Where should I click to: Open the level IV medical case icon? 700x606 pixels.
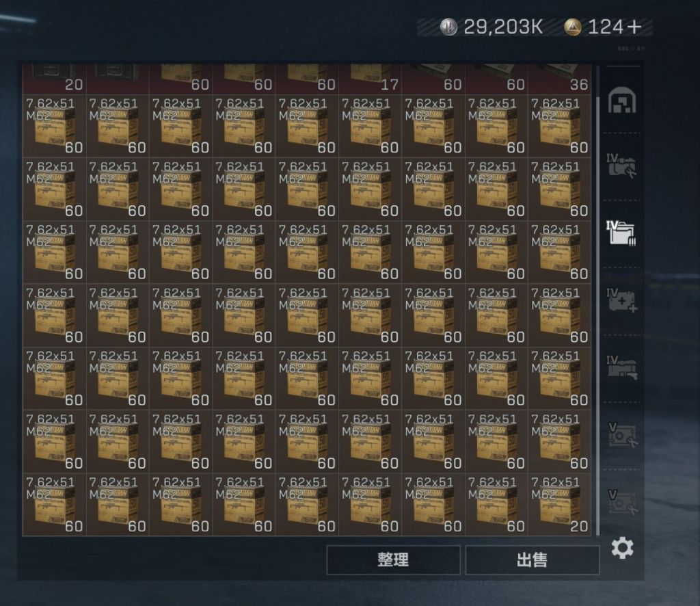622,300
